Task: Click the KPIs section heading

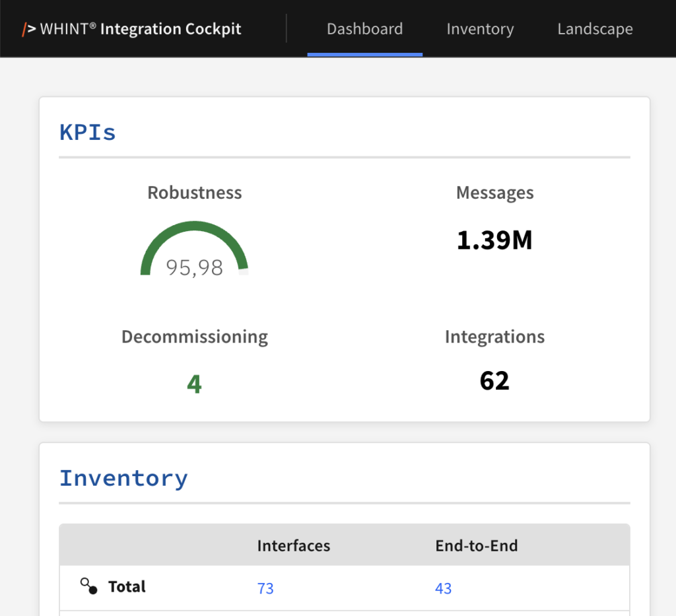Action: tap(88, 132)
